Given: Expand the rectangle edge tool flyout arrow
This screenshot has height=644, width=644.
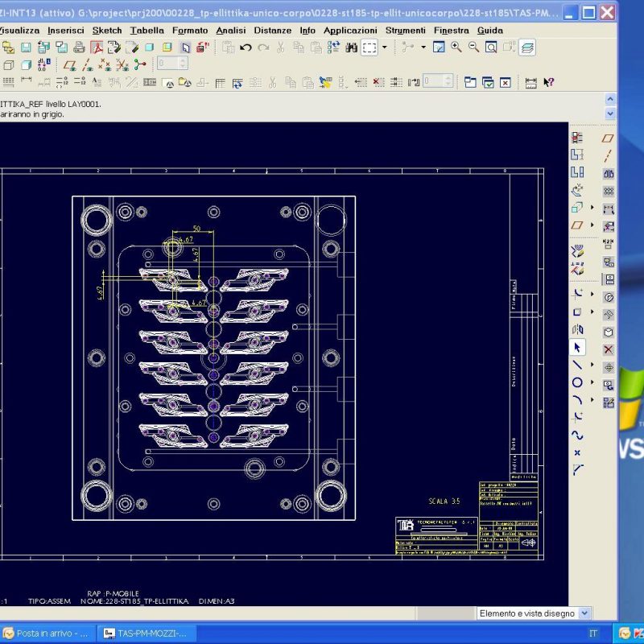Looking at the screenshot, I should pyautogui.click(x=592, y=312).
